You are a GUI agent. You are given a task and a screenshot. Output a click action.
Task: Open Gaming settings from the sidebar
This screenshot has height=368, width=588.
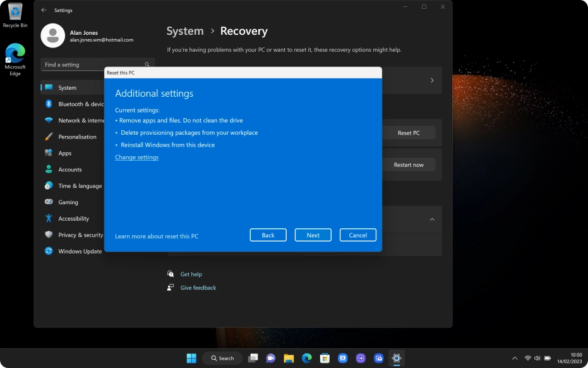(71, 202)
